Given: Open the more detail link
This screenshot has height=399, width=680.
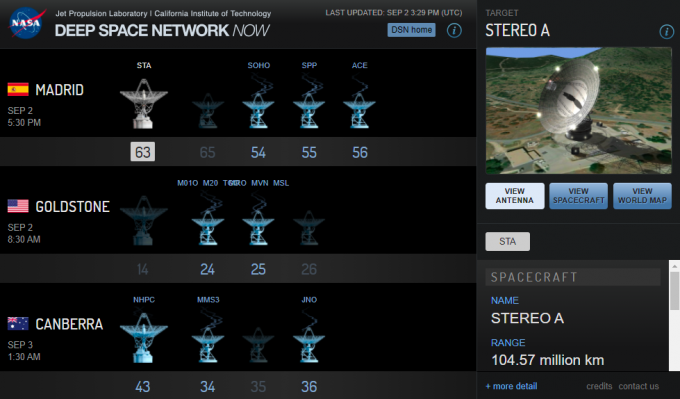Looking at the screenshot, I should 511,386.
